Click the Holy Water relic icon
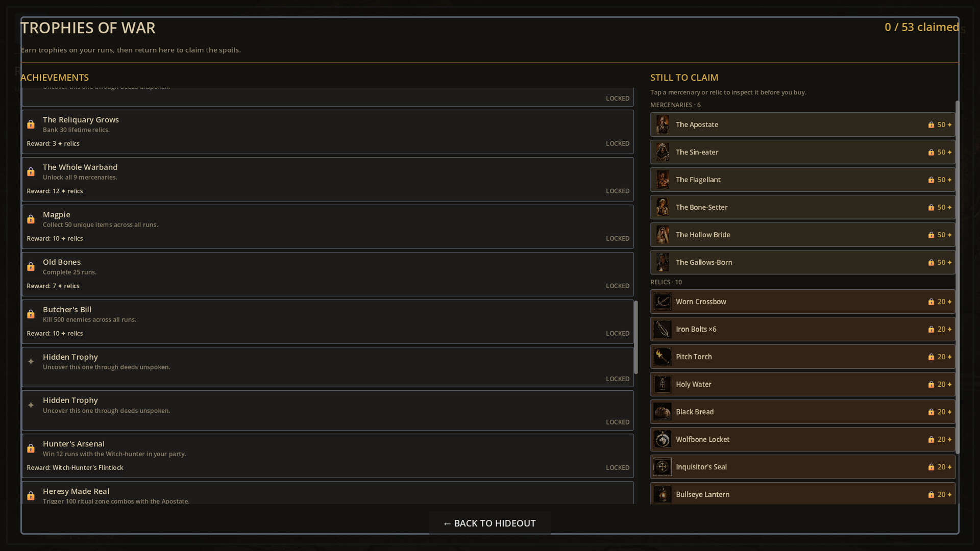 [x=663, y=384]
